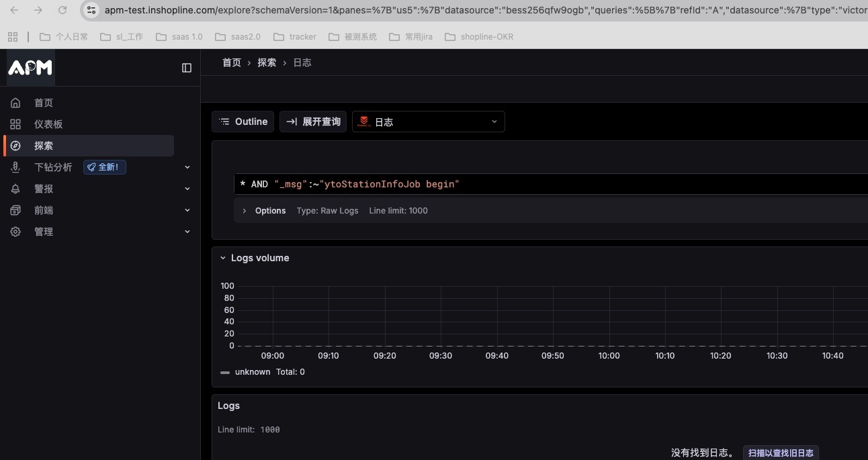868x460 pixels.
Task: Go to 首页 in breadcrumb
Action: click(x=232, y=62)
